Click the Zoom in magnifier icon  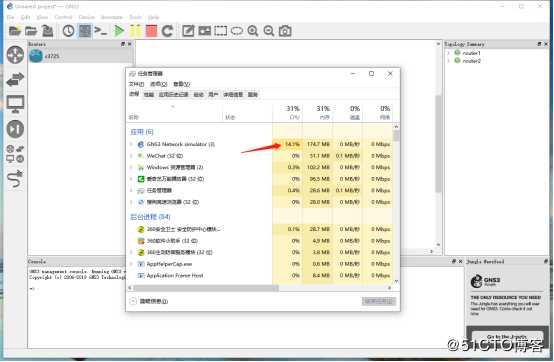(x=253, y=31)
